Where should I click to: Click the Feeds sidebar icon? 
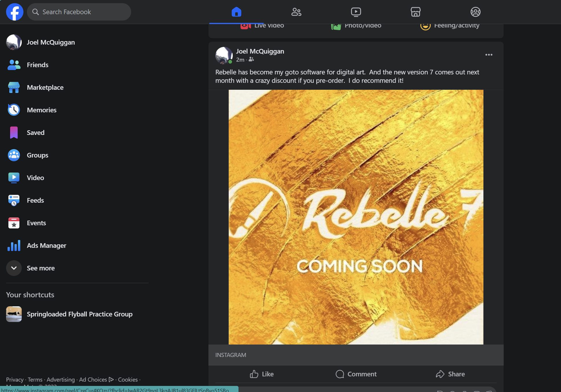pyautogui.click(x=14, y=200)
